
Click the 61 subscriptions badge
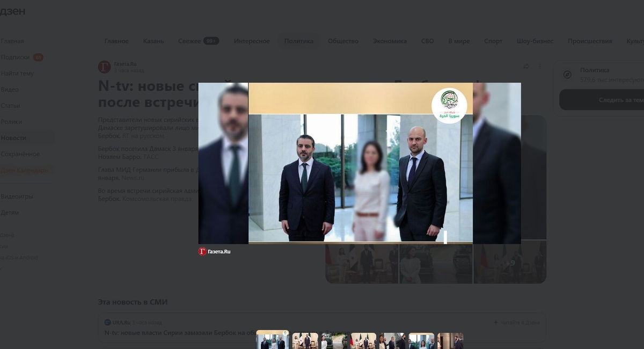(38, 57)
